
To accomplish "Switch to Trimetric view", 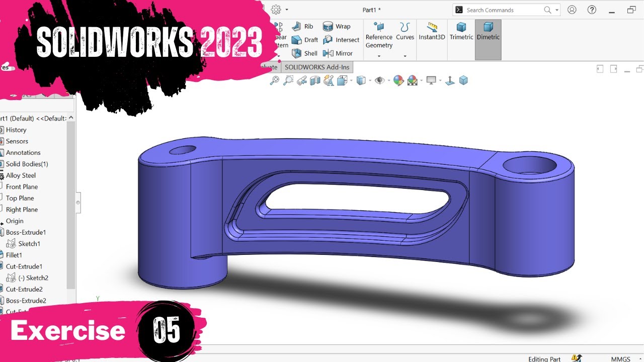I will (461, 31).
